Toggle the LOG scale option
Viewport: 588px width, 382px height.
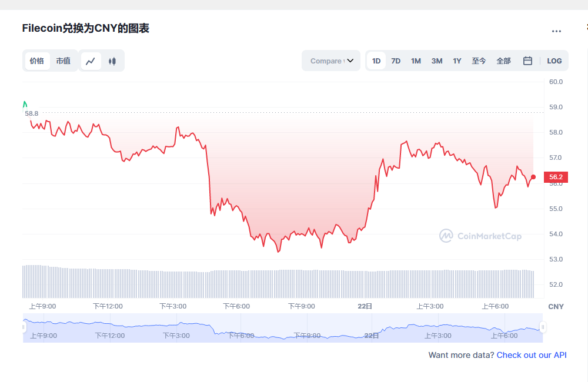pyautogui.click(x=554, y=61)
